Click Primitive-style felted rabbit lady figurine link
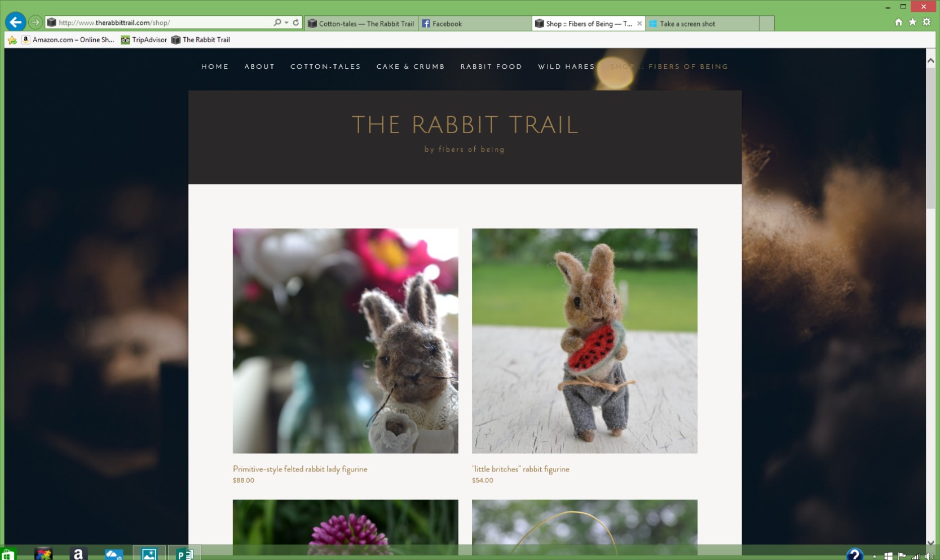 (x=300, y=469)
